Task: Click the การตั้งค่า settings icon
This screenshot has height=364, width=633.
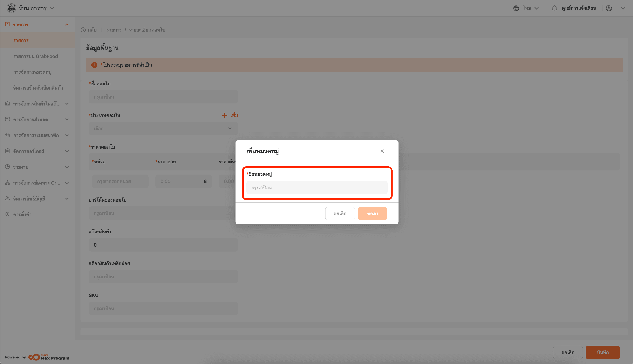Action: 7,214
